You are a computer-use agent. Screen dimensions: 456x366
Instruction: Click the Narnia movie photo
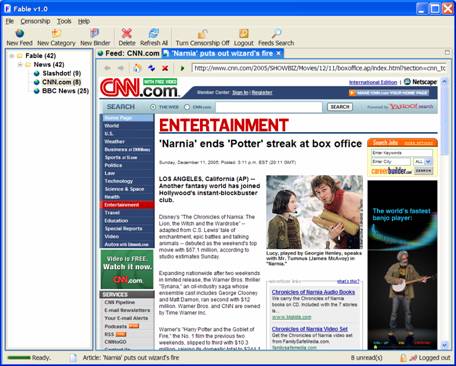pyautogui.click(x=315, y=212)
